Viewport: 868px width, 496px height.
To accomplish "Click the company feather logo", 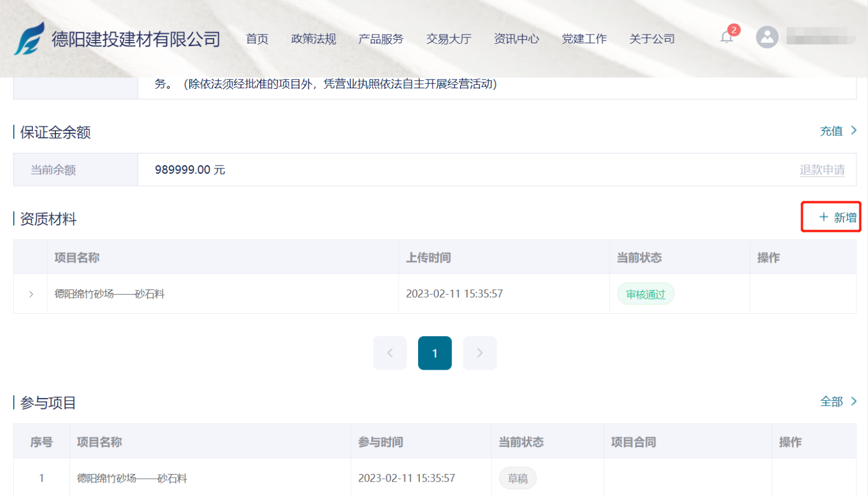I will tap(29, 39).
